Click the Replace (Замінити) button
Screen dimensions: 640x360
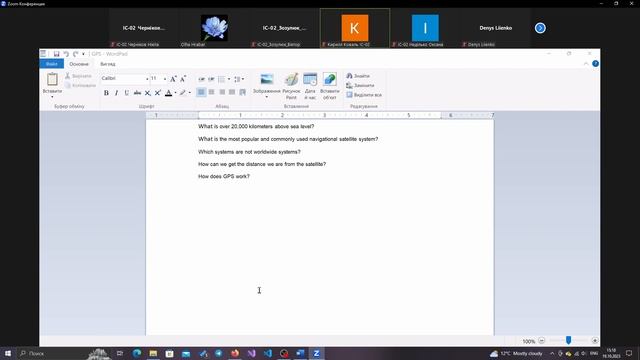click(x=360, y=85)
